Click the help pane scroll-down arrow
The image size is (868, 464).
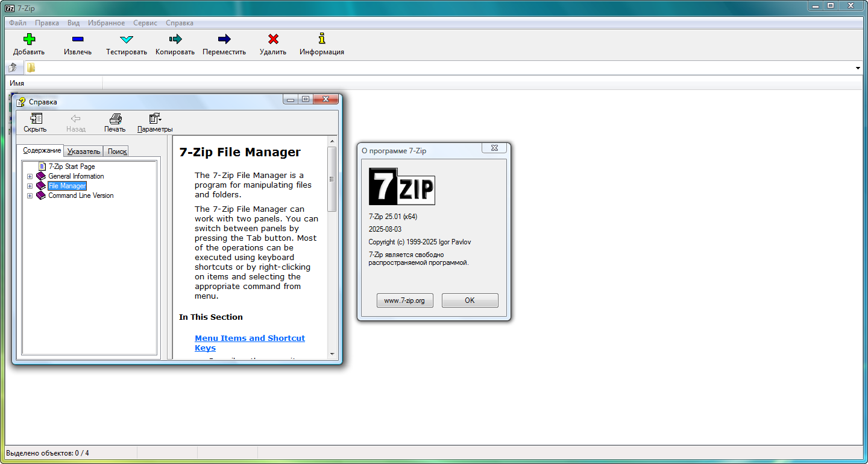click(332, 354)
